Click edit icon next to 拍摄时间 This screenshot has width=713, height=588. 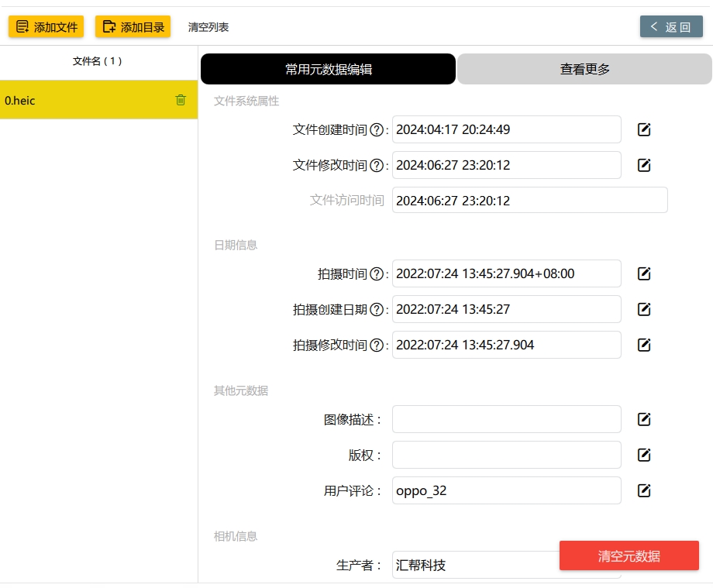(x=644, y=273)
